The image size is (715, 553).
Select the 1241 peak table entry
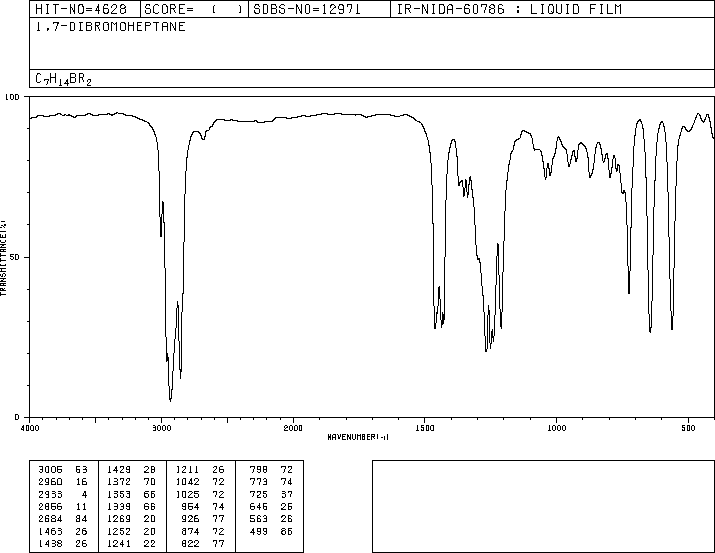point(119,543)
